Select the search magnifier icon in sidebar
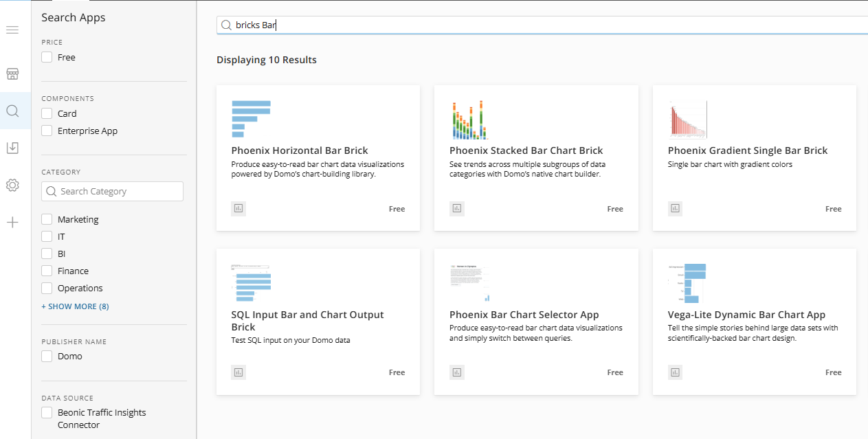Screen dimensions: 868x439 coord(12,111)
